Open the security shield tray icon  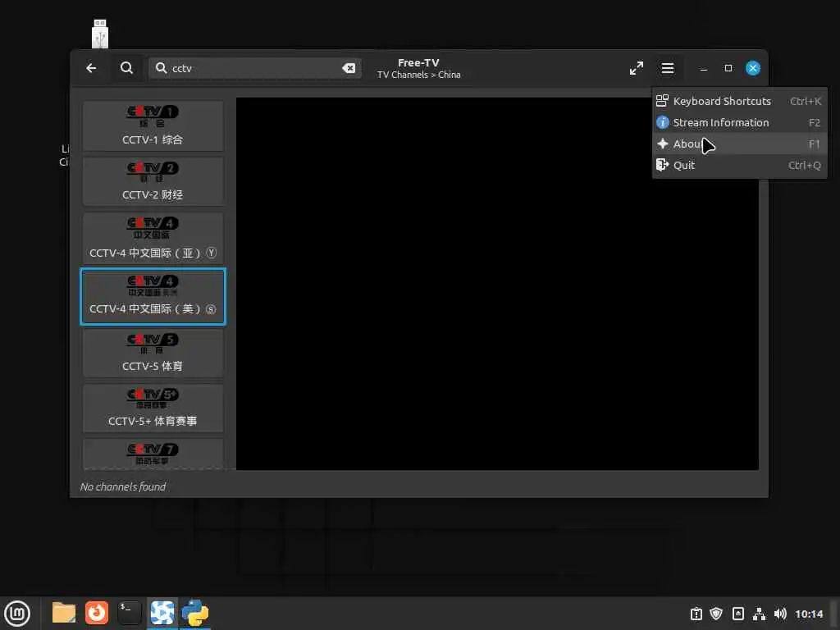[716, 614]
